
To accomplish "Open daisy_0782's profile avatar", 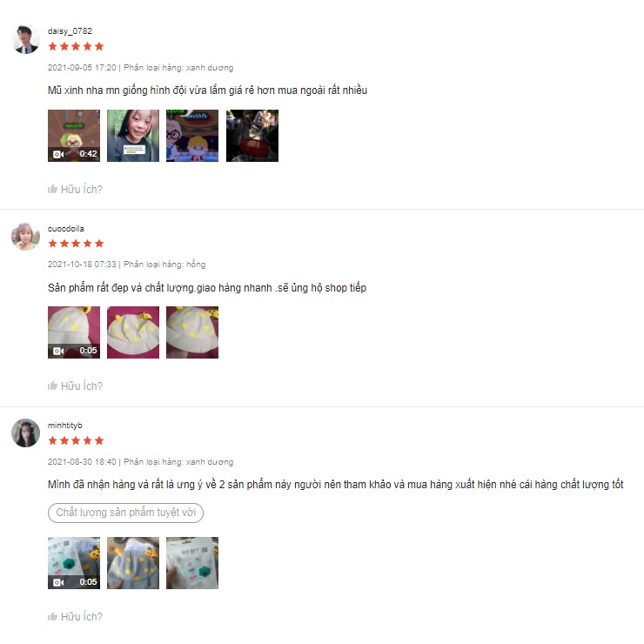I will 25,39.
